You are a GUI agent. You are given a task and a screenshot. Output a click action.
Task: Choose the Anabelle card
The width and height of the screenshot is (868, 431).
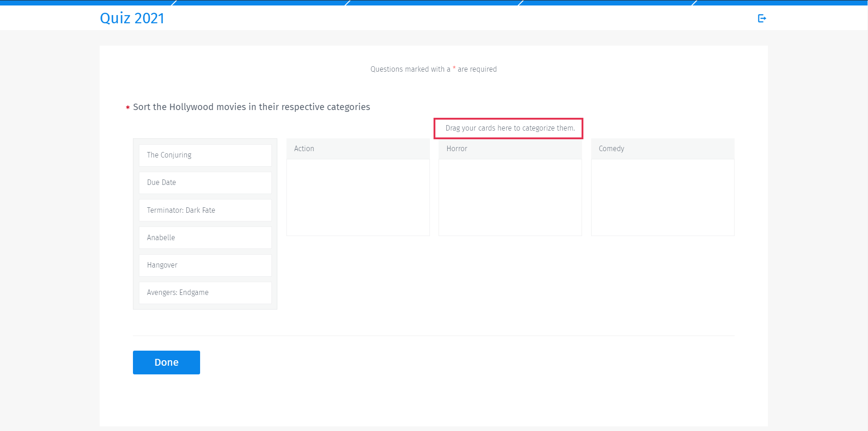pyautogui.click(x=205, y=237)
